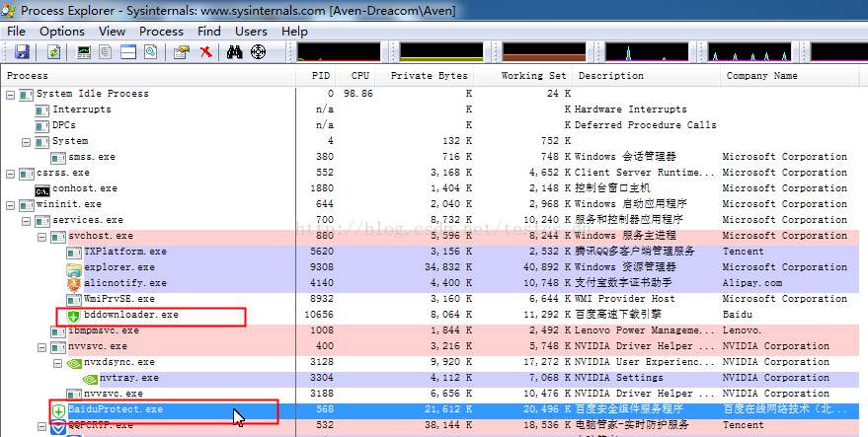The width and height of the screenshot is (868, 437).
Task: Select the conhost.exe process row
Action: 430,188
